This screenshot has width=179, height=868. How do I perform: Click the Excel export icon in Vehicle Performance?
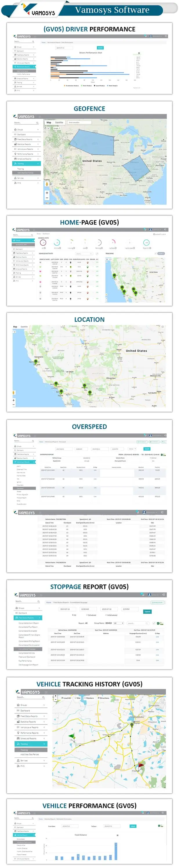tap(159, 826)
